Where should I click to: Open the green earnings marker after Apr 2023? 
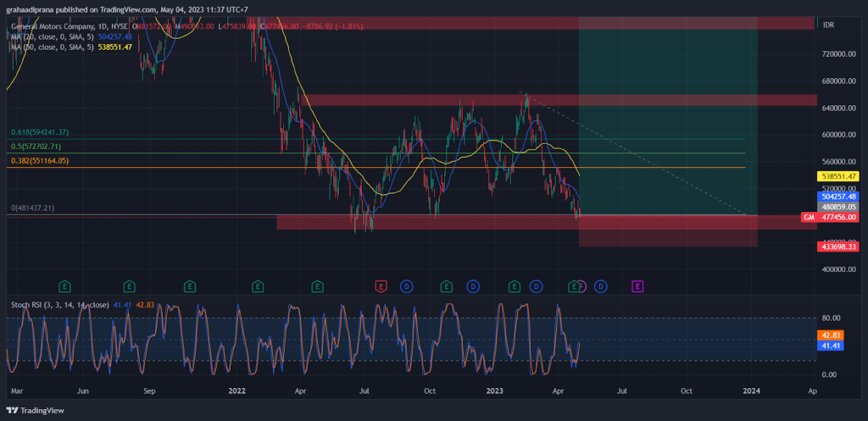[575, 286]
